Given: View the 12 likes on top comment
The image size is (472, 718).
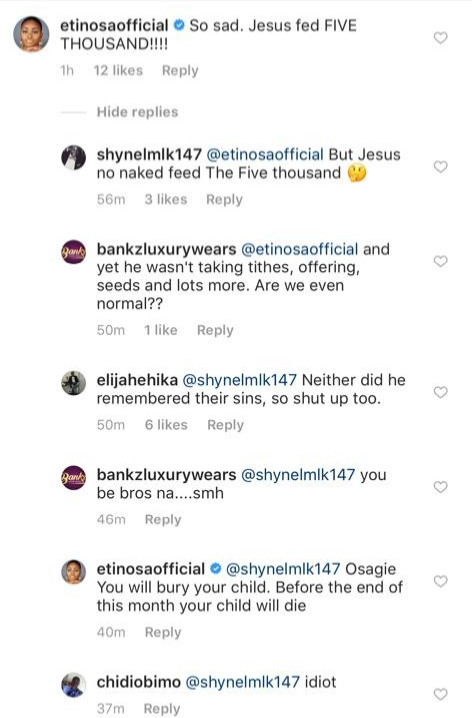Looking at the screenshot, I should (118, 71).
